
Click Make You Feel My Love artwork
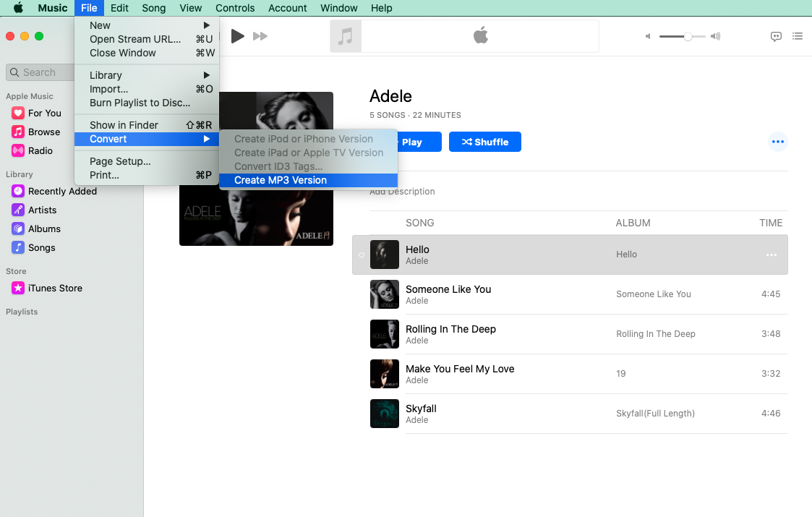384,374
